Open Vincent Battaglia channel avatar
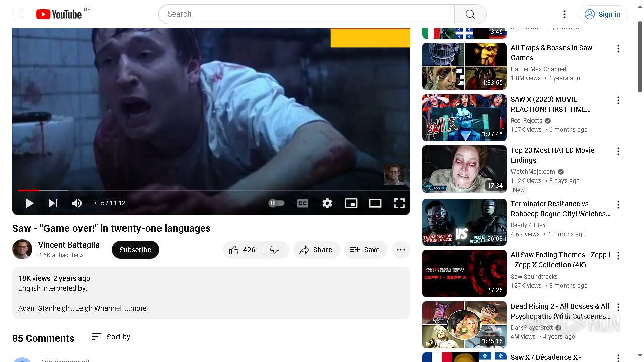The image size is (644, 362). coord(22,249)
